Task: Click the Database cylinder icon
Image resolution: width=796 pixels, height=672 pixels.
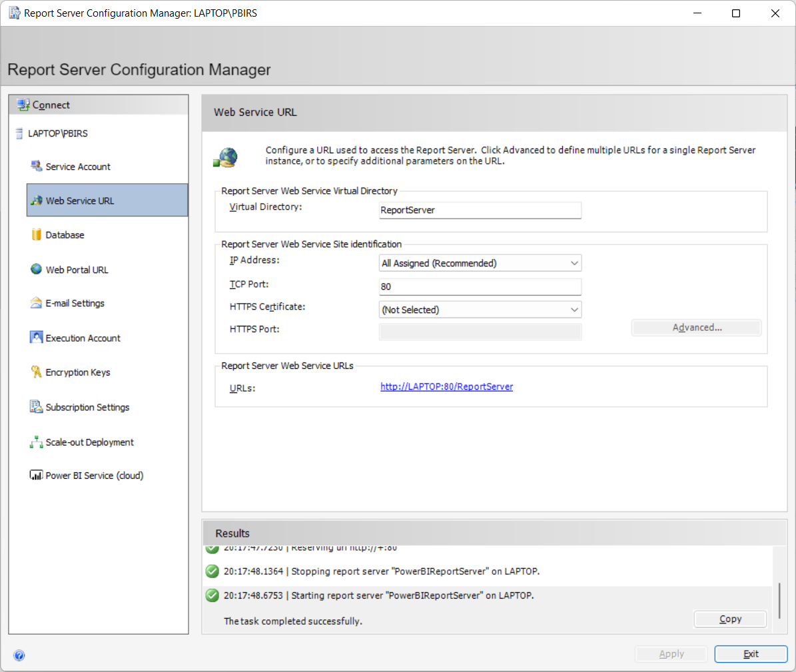Action: [37, 234]
